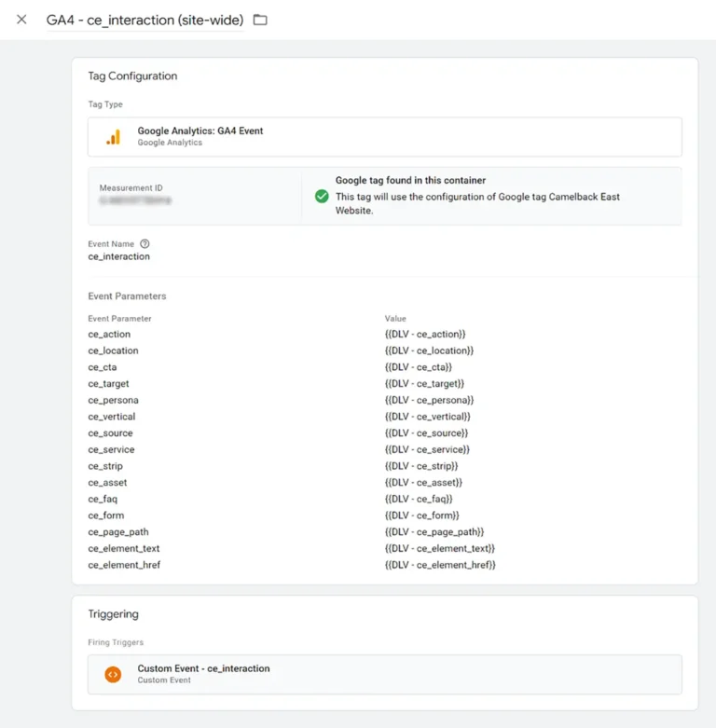The height and width of the screenshot is (728, 716).
Task: Close the tag editor with the X icon
Action: coord(21,20)
